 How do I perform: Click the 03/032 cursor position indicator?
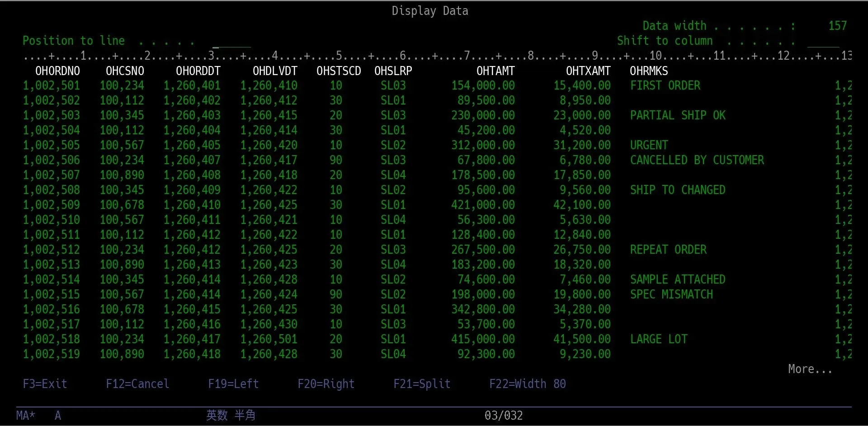click(503, 415)
